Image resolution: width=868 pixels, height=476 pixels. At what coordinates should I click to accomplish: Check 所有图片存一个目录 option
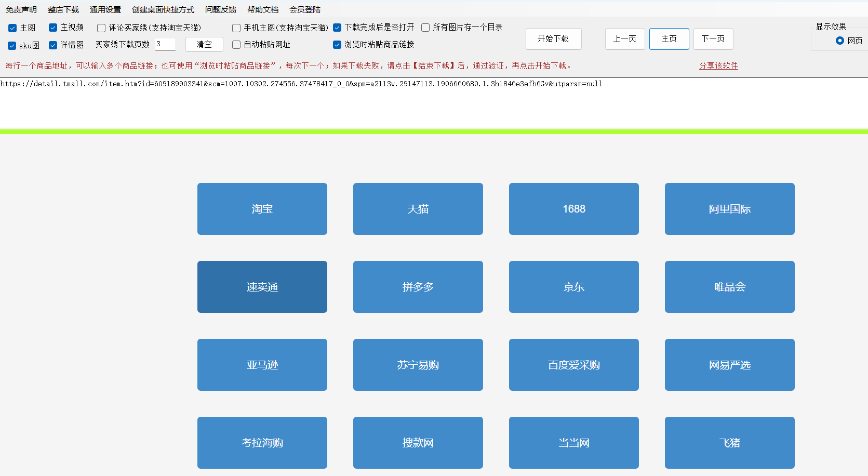point(425,28)
